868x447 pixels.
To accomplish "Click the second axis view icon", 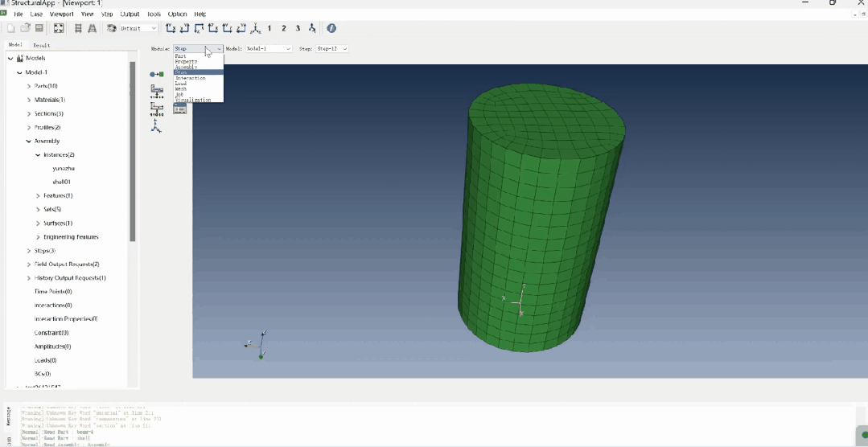I will click(x=185, y=28).
